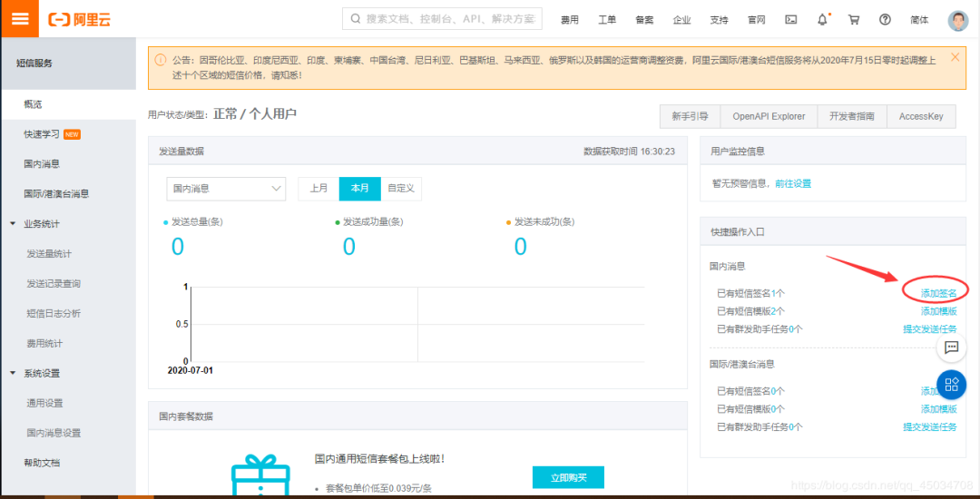
Task: Click 添加签名 under 国内消息
Action: pyautogui.click(x=939, y=293)
